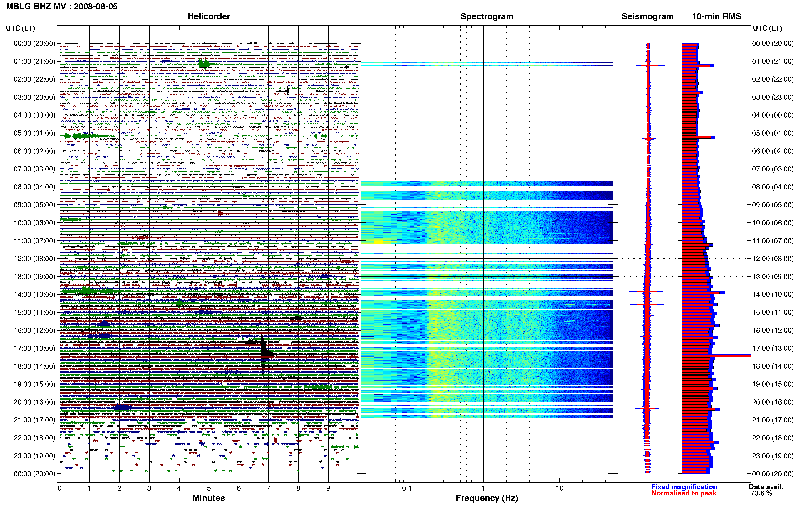Select the Spectrogram panel heading
Image resolution: width=812 pixels, height=508 pixels.
click(487, 16)
